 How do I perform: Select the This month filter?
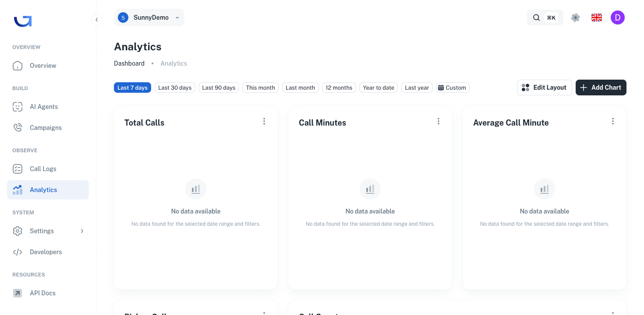[261, 87]
